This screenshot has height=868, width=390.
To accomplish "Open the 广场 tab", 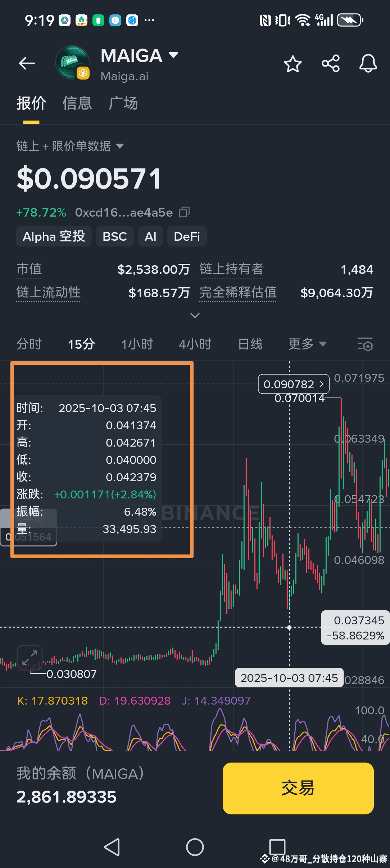I will click(123, 103).
